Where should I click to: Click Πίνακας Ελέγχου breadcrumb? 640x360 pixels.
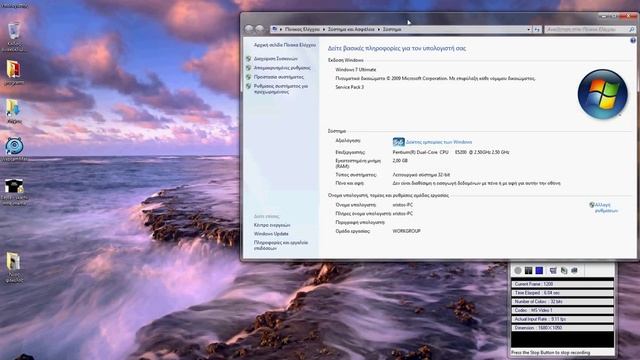pos(302,29)
